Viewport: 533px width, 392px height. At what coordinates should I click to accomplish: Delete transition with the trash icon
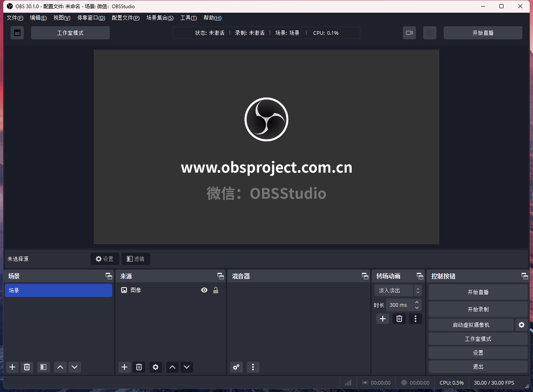[399, 319]
